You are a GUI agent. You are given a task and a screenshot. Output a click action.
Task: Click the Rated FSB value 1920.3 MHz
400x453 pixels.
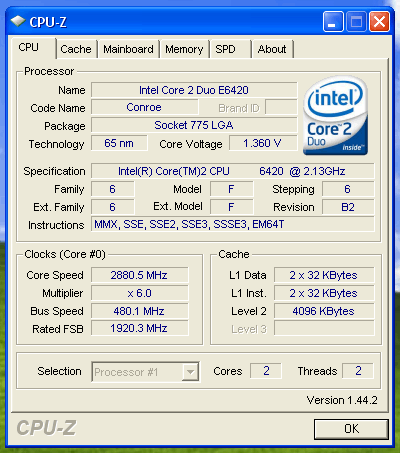click(x=139, y=328)
